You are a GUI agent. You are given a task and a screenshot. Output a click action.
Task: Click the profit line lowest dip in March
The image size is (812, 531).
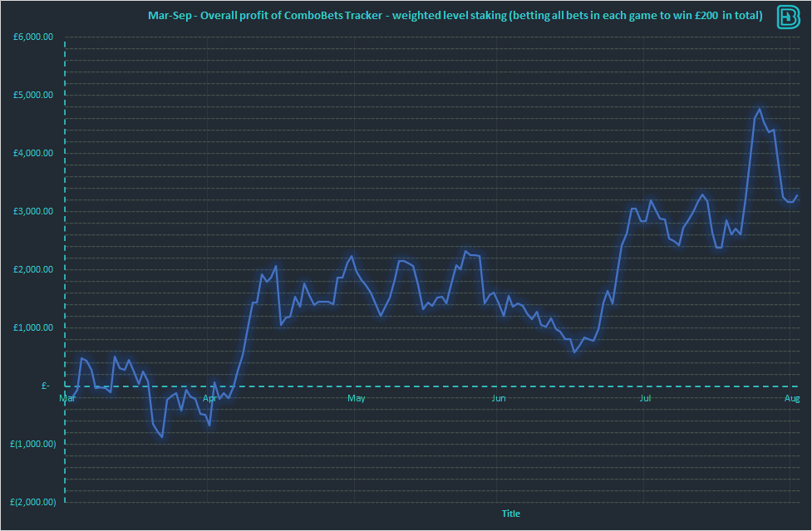point(162,437)
